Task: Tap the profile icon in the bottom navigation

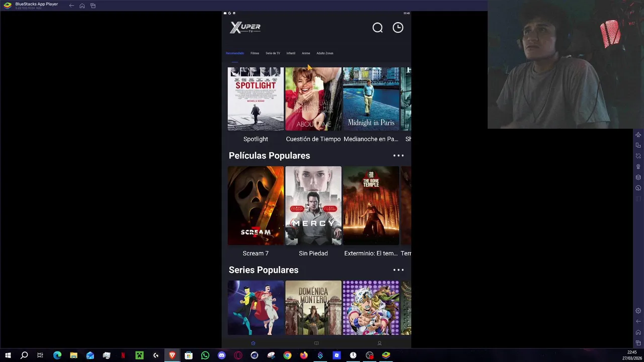Action: point(379,343)
